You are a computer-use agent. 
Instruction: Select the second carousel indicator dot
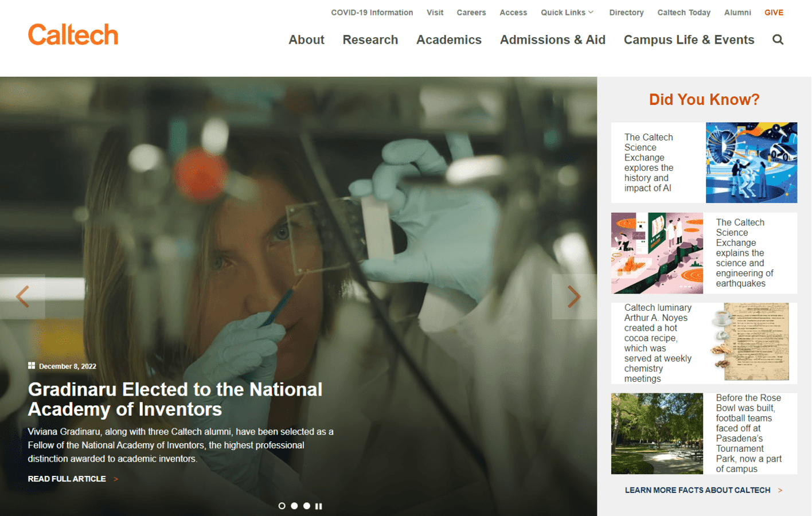tap(295, 506)
